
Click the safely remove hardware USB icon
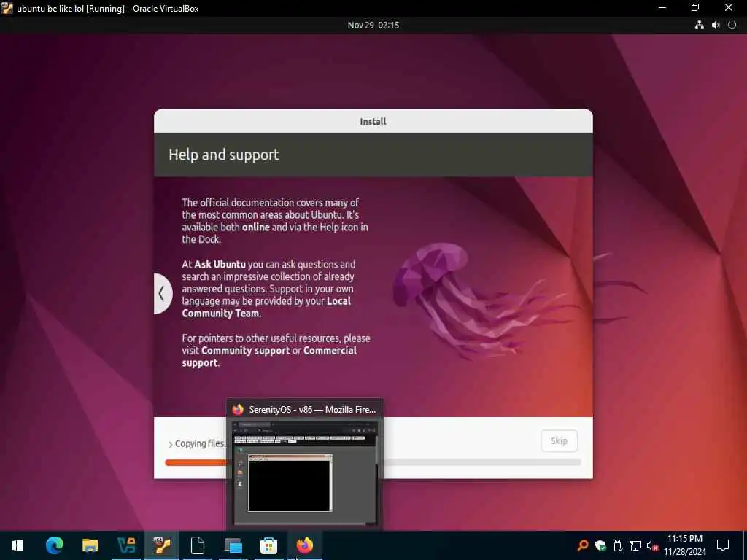618,545
